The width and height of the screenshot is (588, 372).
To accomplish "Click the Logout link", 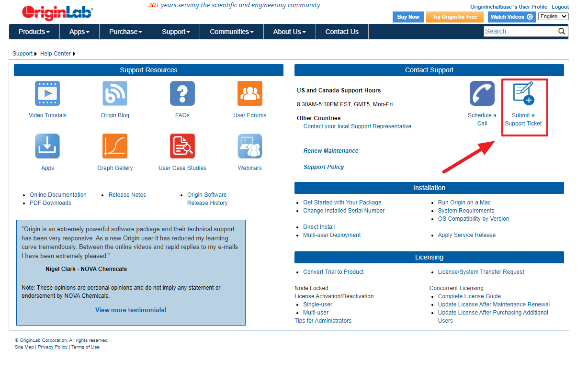I will tap(560, 7).
